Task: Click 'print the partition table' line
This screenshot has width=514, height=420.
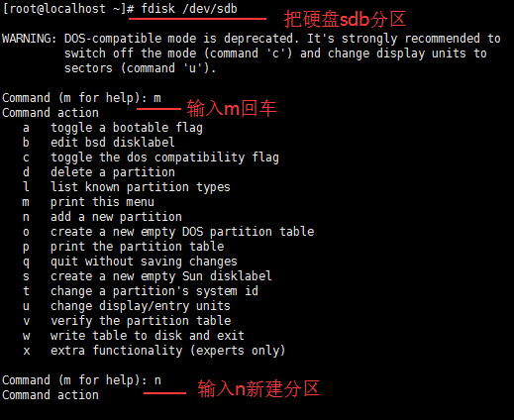Action: pos(124,247)
